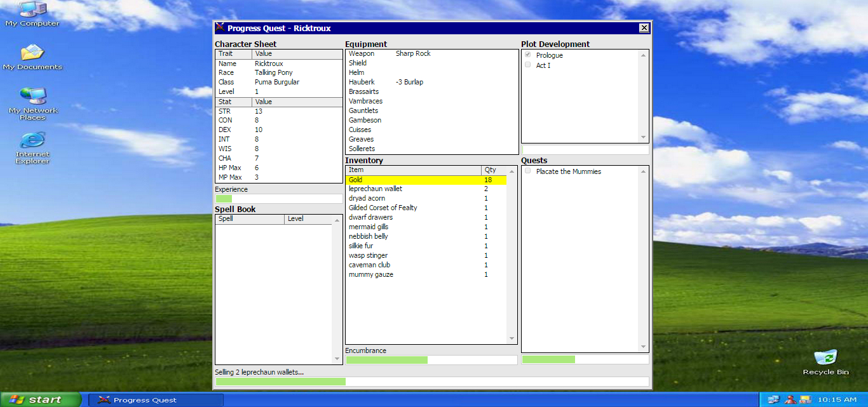Open the Recycle Bin
This screenshot has height=407, width=868.
825,359
